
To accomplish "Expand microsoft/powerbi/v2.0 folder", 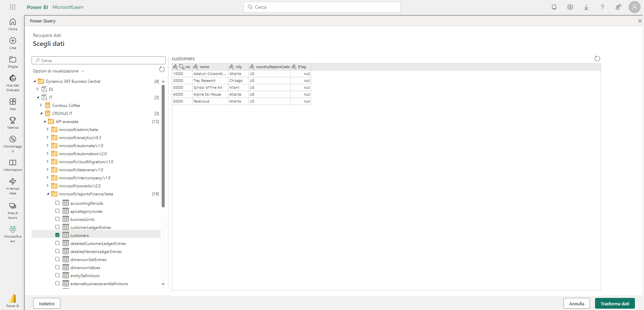I will point(48,186).
